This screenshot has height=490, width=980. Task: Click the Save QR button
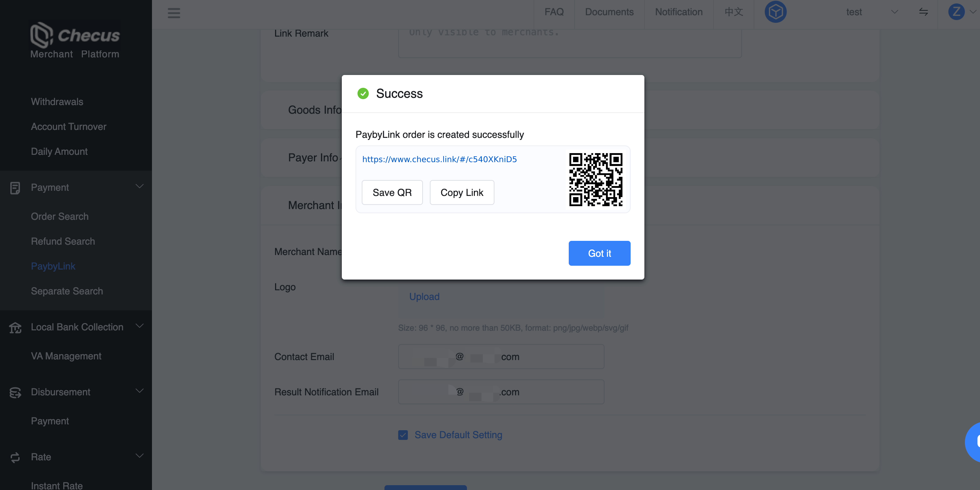[392, 193]
